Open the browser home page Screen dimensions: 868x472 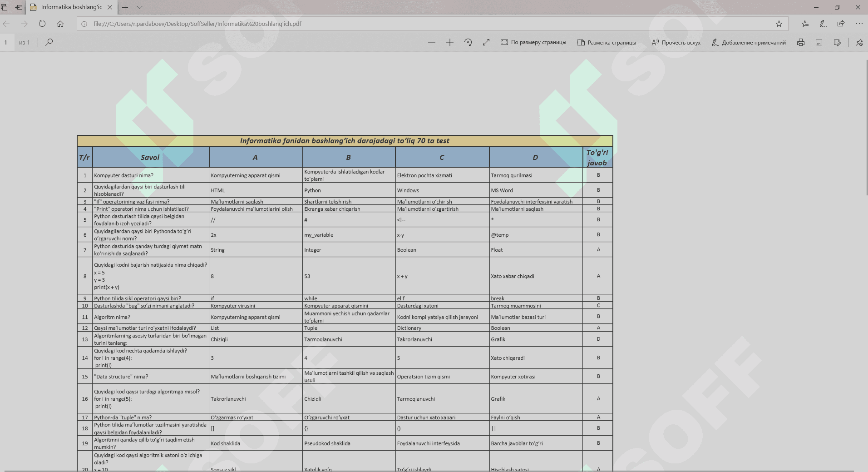[60, 24]
